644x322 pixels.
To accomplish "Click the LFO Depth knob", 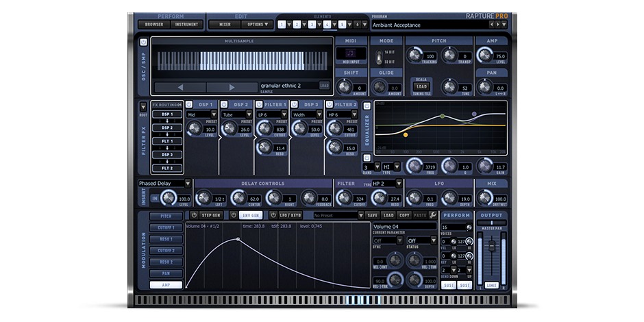I will [x=449, y=198].
